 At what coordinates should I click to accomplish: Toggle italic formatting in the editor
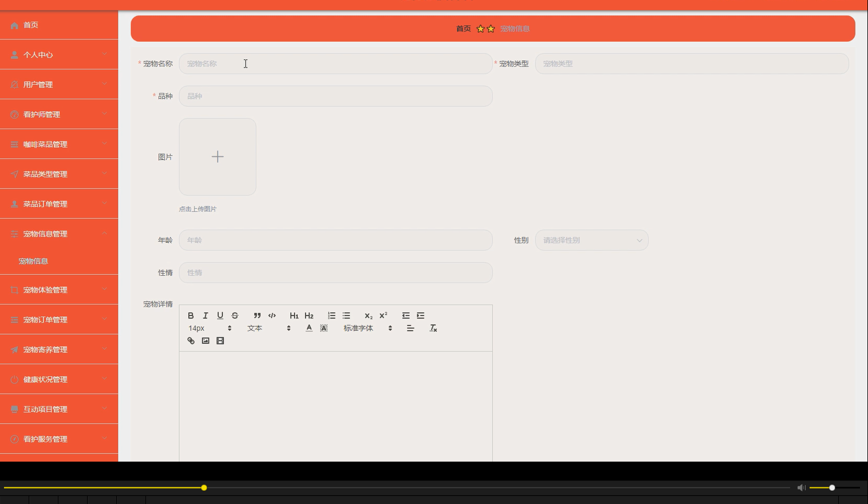coord(206,316)
